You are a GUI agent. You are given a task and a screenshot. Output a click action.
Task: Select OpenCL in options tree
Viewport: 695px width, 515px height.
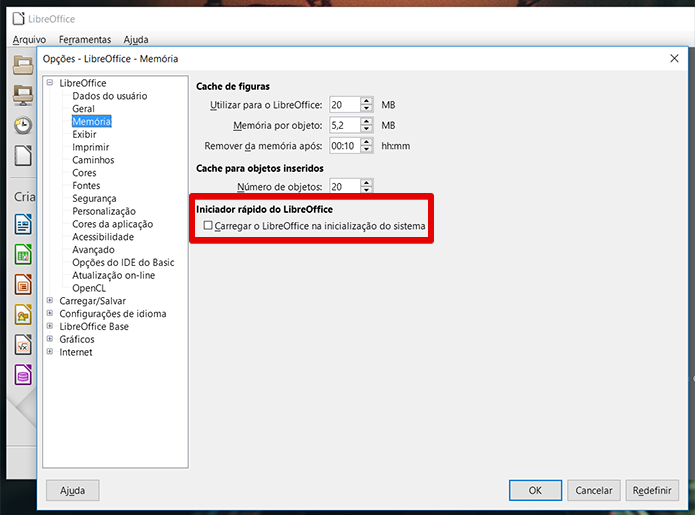[x=89, y=289]
